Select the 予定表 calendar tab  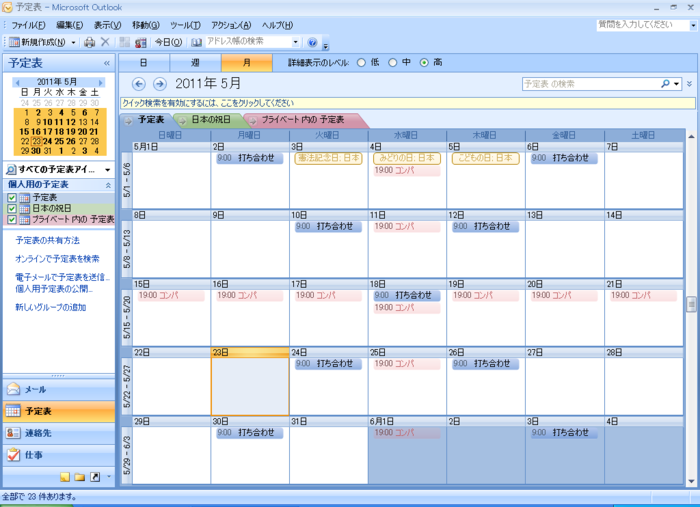pyautogui.click(x=151, y=120)
